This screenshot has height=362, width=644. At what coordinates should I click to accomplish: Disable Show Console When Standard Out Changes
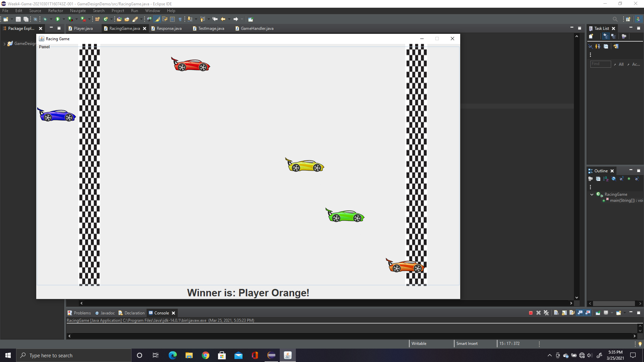pos(580,313)
